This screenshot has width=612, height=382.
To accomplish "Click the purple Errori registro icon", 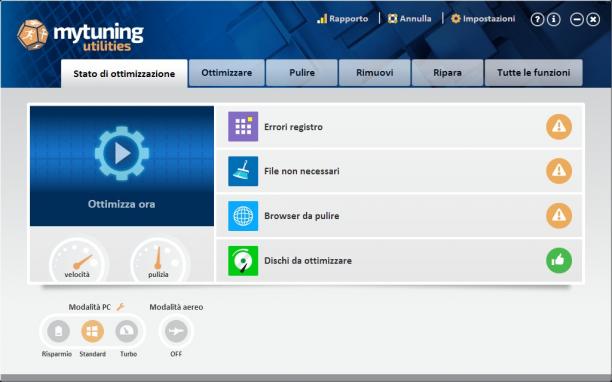I will point(243,126).
